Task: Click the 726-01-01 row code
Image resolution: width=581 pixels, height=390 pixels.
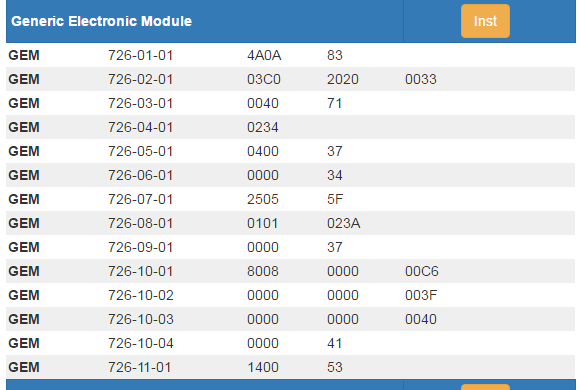Action: (x=140, y=55)
